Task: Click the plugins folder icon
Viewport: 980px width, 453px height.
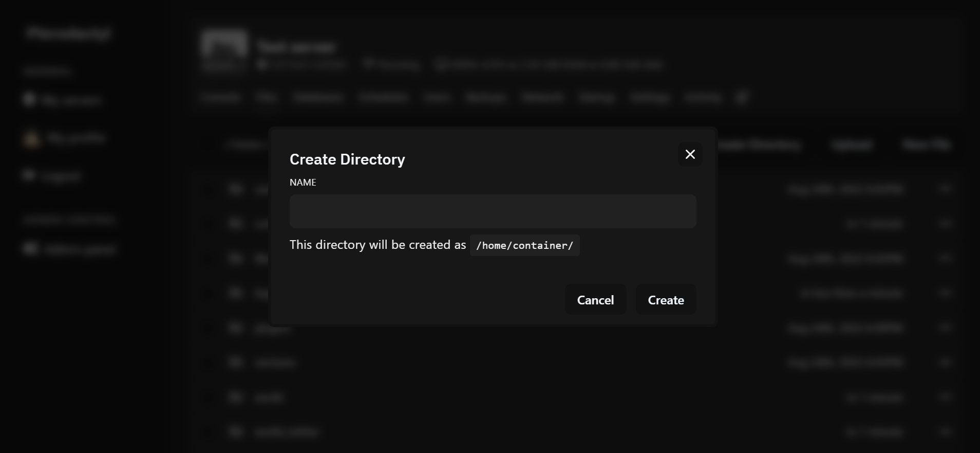Action: [236, 328]
